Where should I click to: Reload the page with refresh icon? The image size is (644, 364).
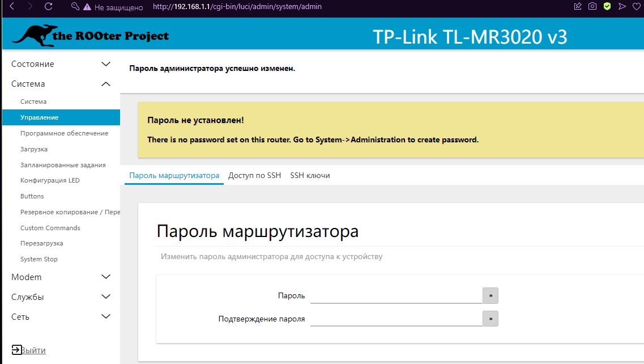click(x=49, y=6)
